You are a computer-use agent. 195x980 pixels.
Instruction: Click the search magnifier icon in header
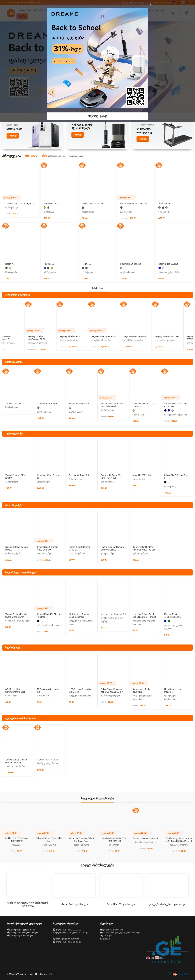[174, 13]
